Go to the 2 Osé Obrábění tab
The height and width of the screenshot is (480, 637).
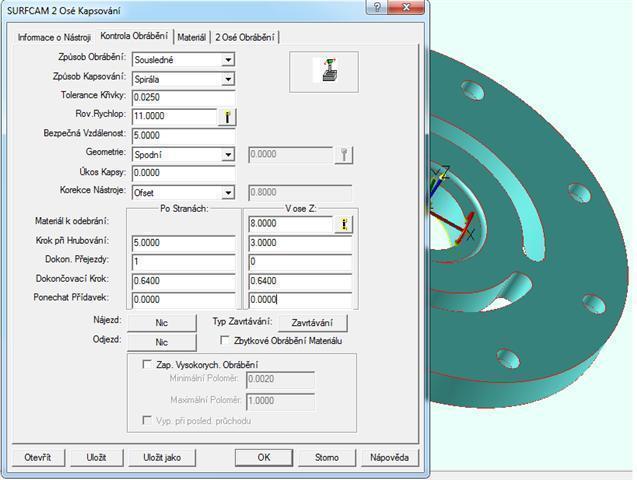click(245, 37)
